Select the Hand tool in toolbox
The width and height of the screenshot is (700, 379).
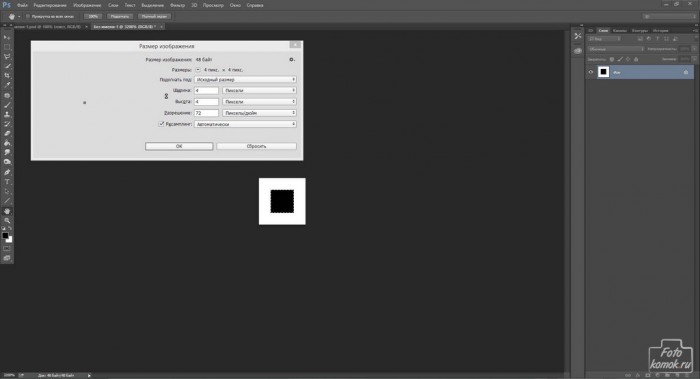(7, 211)
